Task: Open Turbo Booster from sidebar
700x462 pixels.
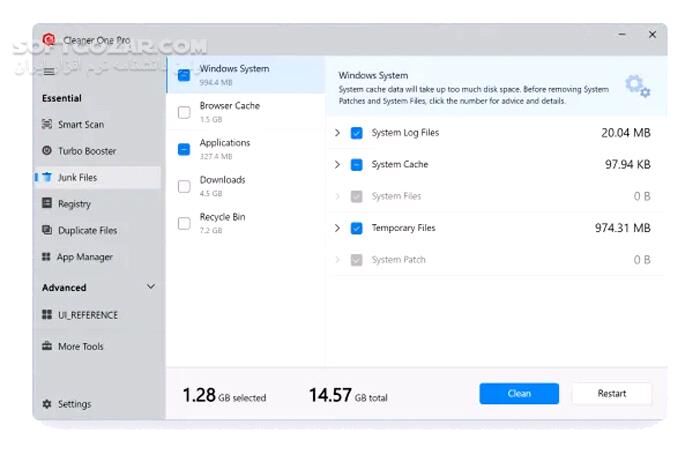Action: point(97,151)
